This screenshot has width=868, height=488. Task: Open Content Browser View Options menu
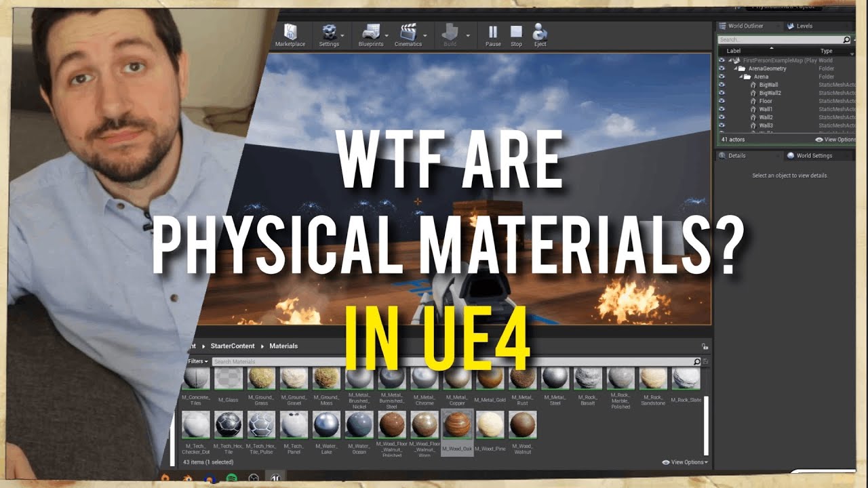[x=685, y=462]
